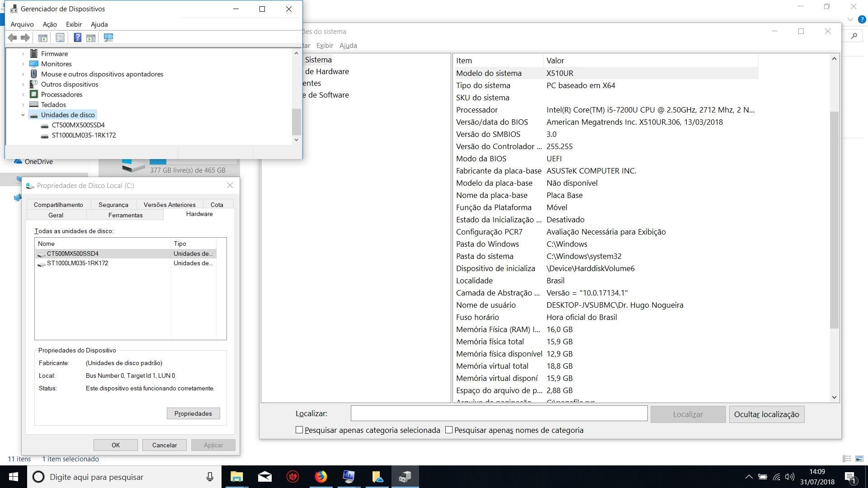
Task: Enable Pesquisar apenas categoria selecionada checkbox
Action: point(299,430)
